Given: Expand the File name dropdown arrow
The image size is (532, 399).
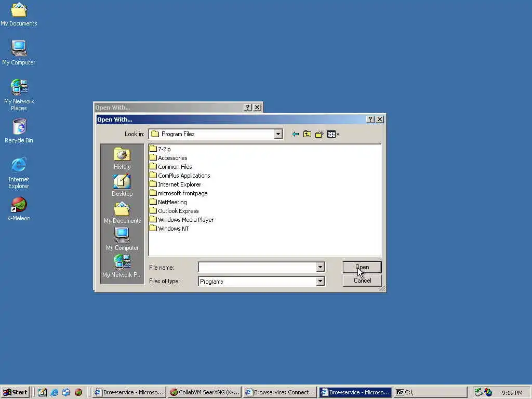Looking at the screenshot, I should pyautogui.click(x=320, y=268).
